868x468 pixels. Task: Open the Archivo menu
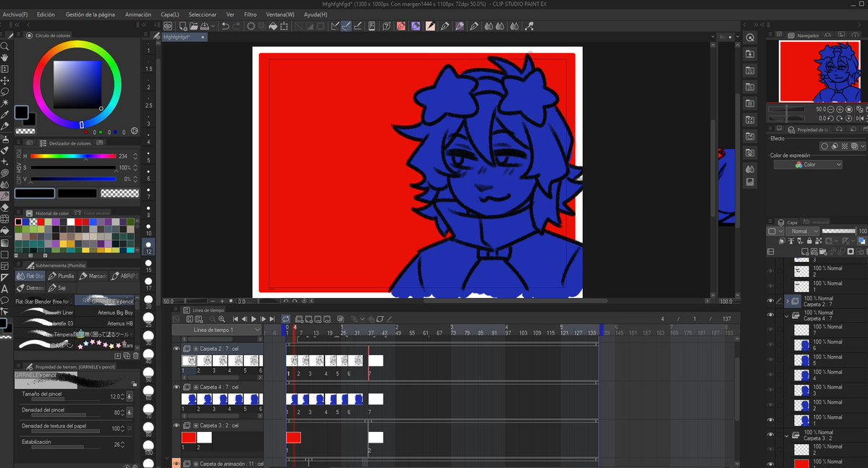coord(15,14)
